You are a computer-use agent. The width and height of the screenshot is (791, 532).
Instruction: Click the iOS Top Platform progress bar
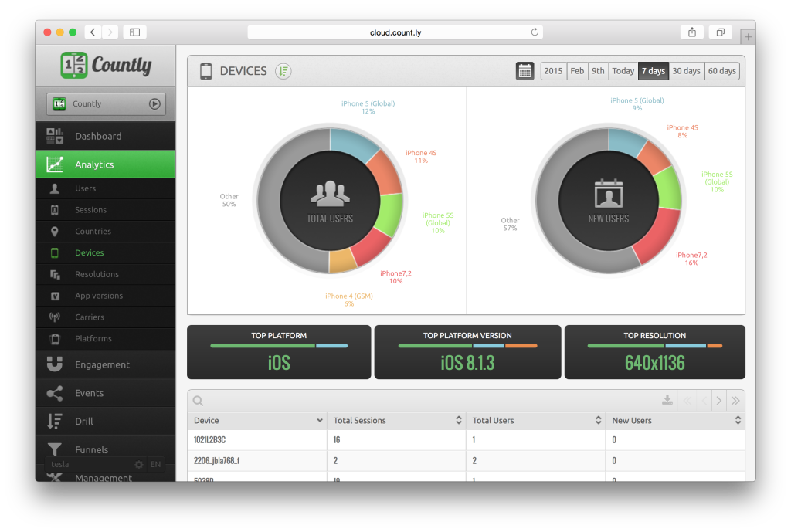coord(279,345)
